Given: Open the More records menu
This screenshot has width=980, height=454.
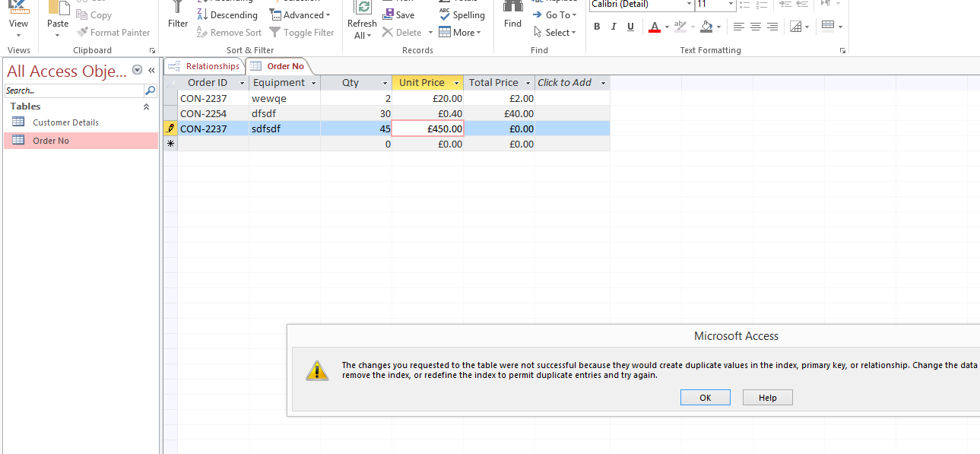Looking at the screenshot, I should (x=460, y=33).
